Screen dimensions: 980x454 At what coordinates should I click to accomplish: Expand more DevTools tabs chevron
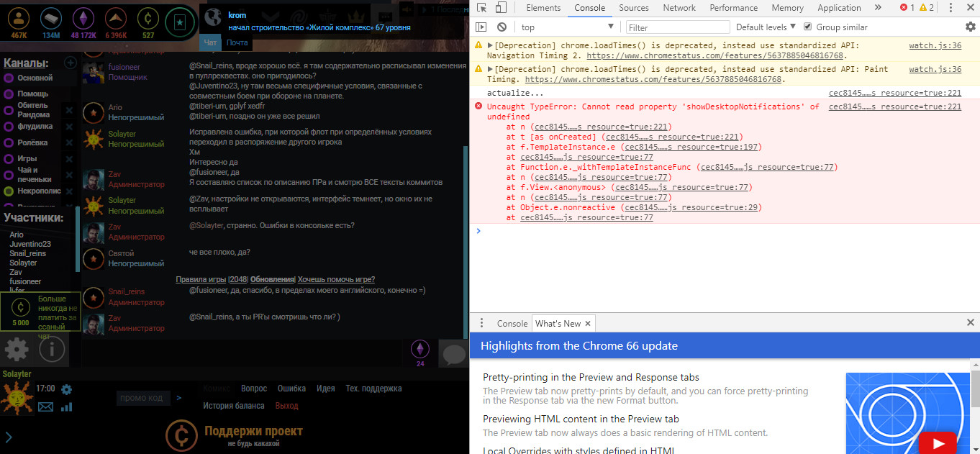click(x=878, y=8)
